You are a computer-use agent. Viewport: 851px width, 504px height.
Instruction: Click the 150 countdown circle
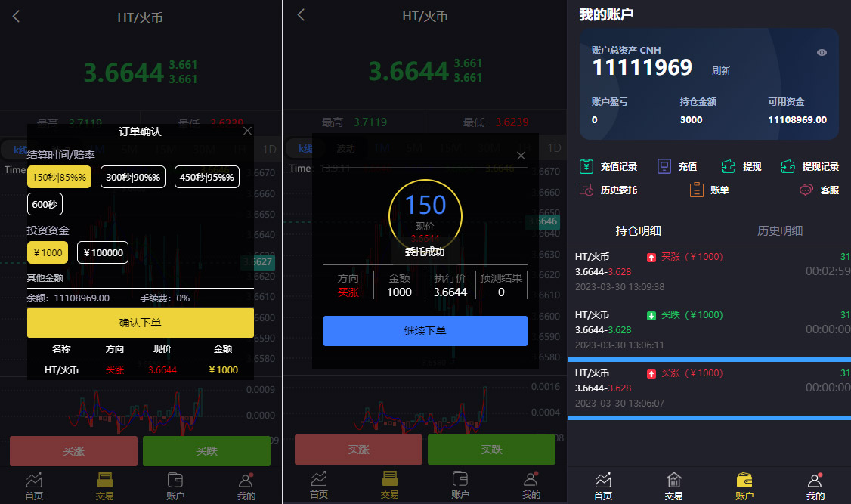[425, 215]
